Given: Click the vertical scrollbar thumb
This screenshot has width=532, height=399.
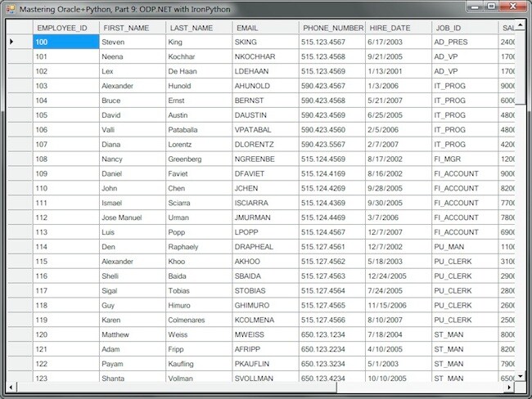Looking at the screenshot, I should coord(520,68).
